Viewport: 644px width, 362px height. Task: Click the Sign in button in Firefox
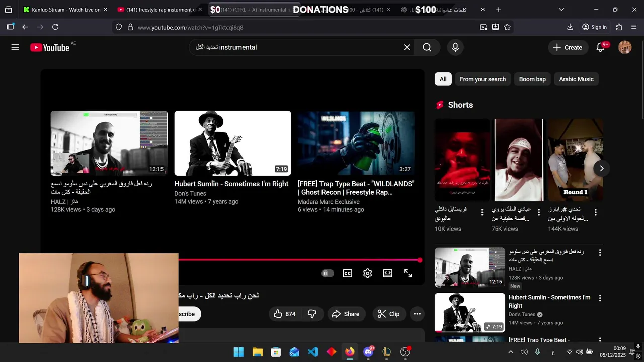point(594,27)
